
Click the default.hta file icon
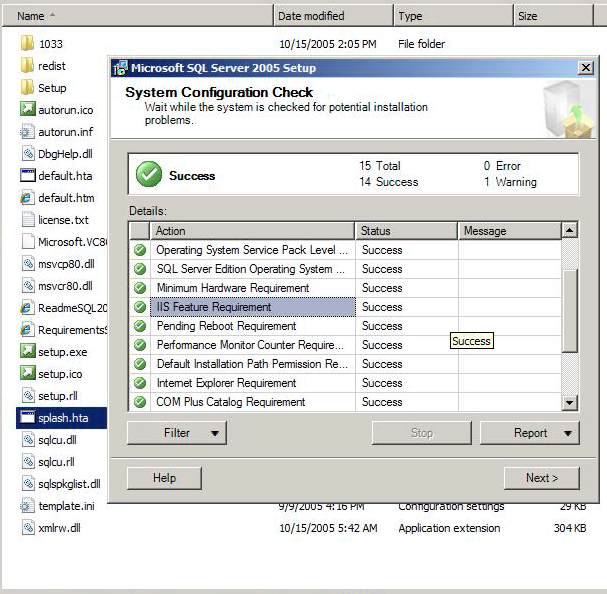28,175
